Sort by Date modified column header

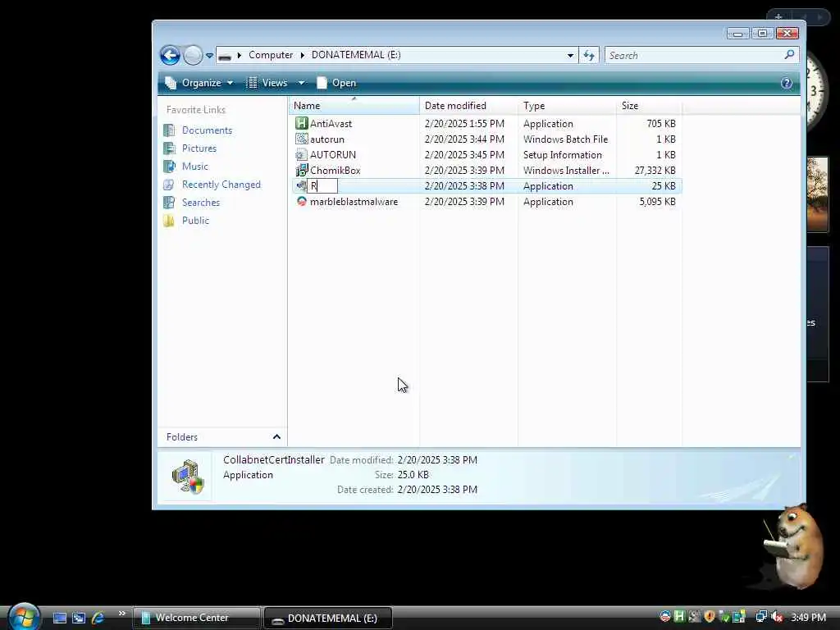click(468, 106)
